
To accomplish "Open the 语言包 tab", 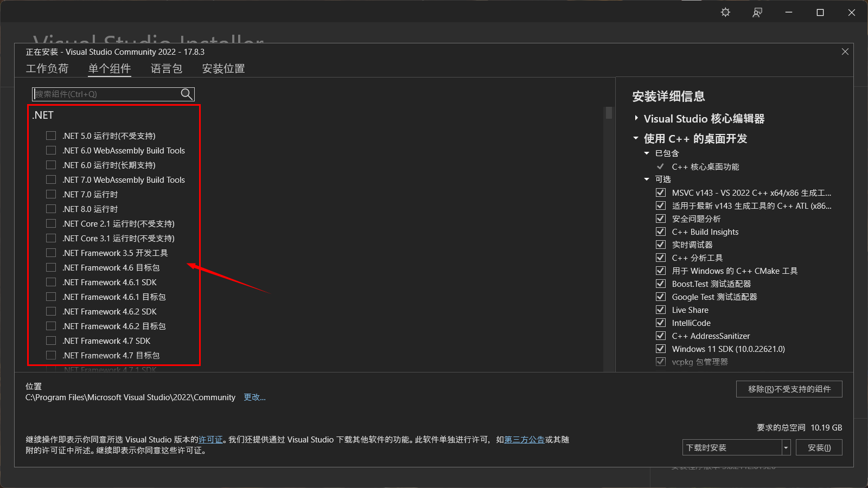I will pos(167,68).
